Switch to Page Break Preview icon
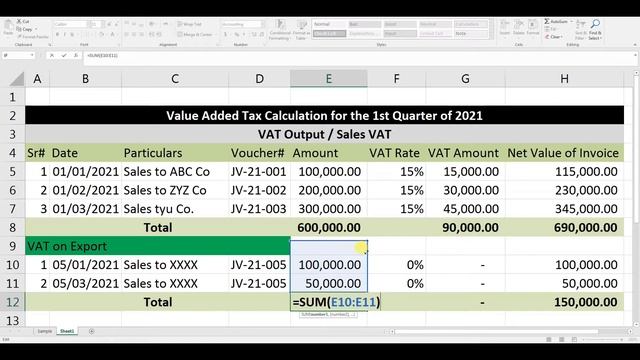 pyautogui.click(x=574, y=339)
